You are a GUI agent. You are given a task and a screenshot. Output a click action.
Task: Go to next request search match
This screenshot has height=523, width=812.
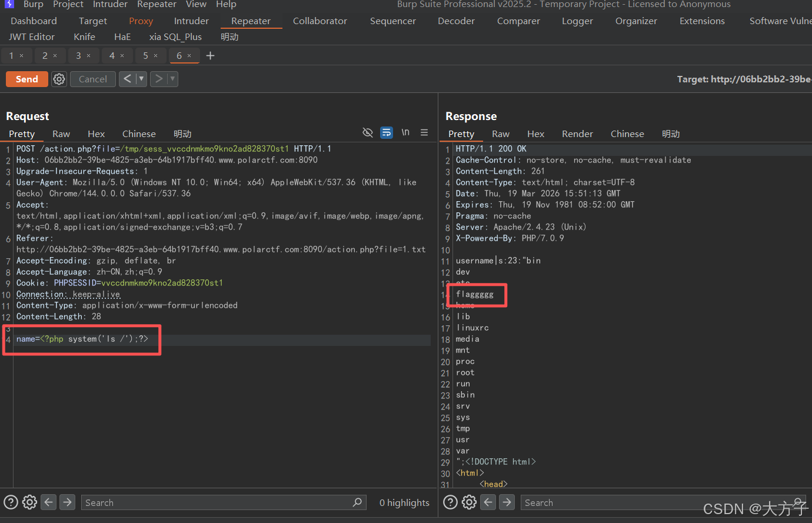click(x=68, y=502)
